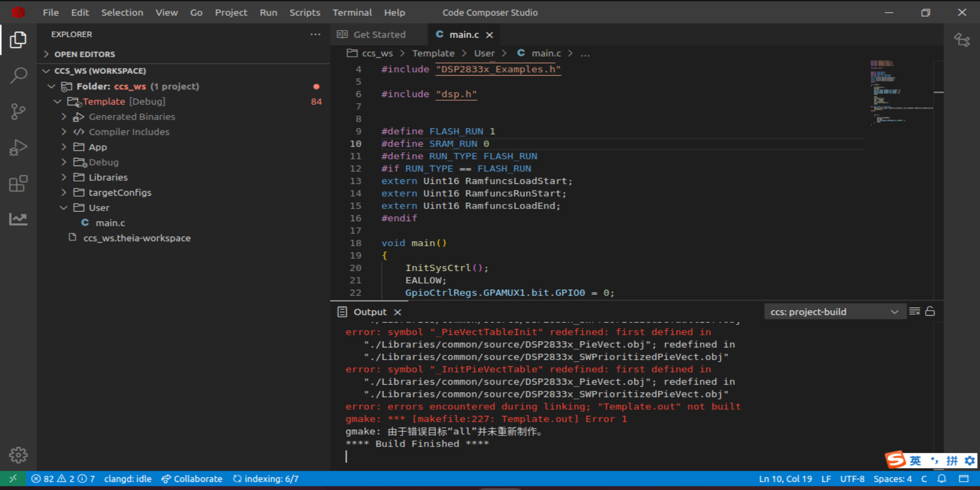Image resolution: width=980 pixels, height=490 pixels.
Task: Open the Source Control view icon
Action: tap(18, 111)
